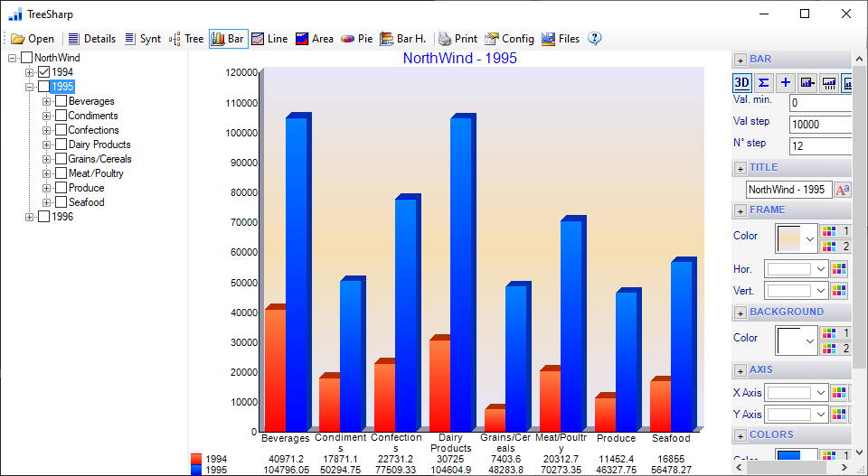The width and height of the screenshot is (868, 476).
Task: Toggle the COLORS section expander
Action: [740, 435]
